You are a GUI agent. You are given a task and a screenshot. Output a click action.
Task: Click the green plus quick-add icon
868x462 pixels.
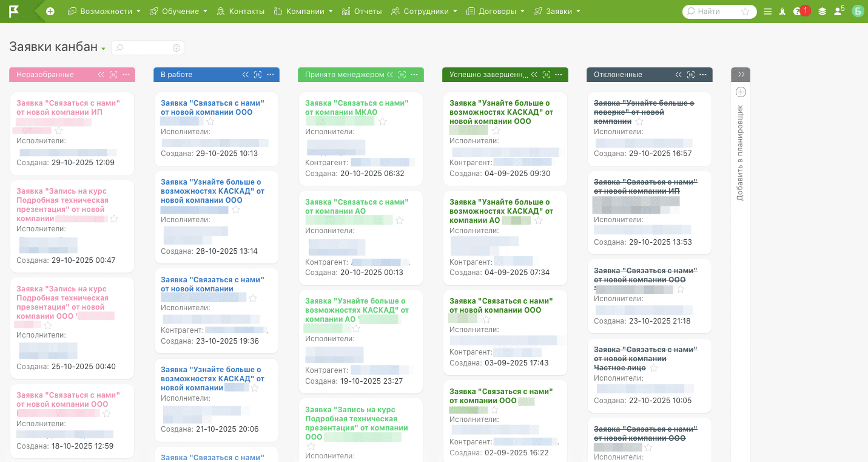pos(50,12)
